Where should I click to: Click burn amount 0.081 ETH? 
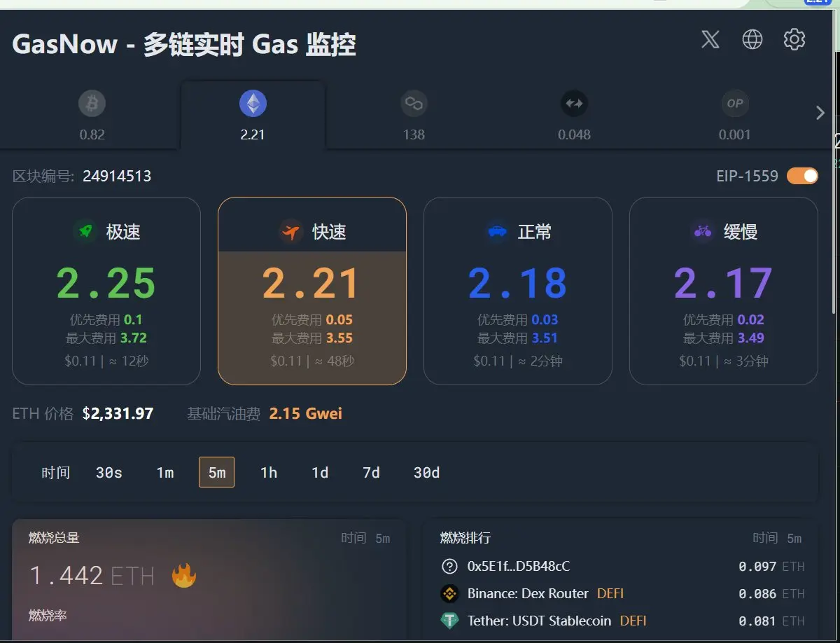point(771,621)
